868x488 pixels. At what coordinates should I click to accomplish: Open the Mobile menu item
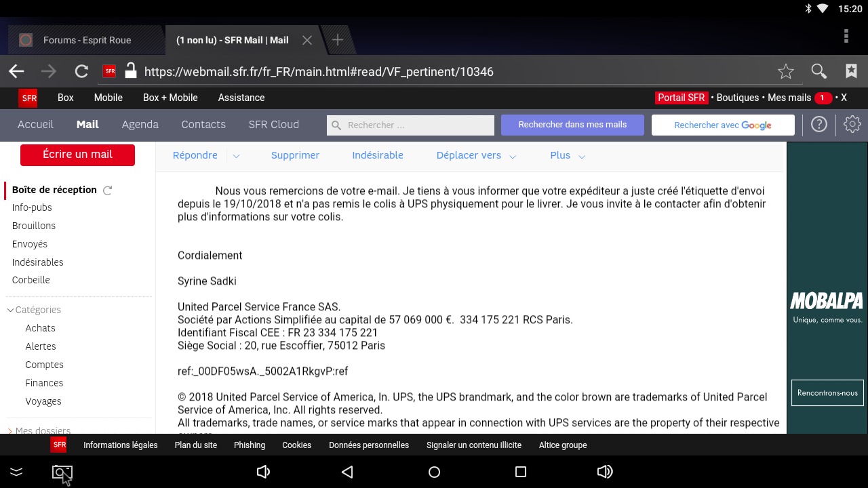tap(108, 98)
